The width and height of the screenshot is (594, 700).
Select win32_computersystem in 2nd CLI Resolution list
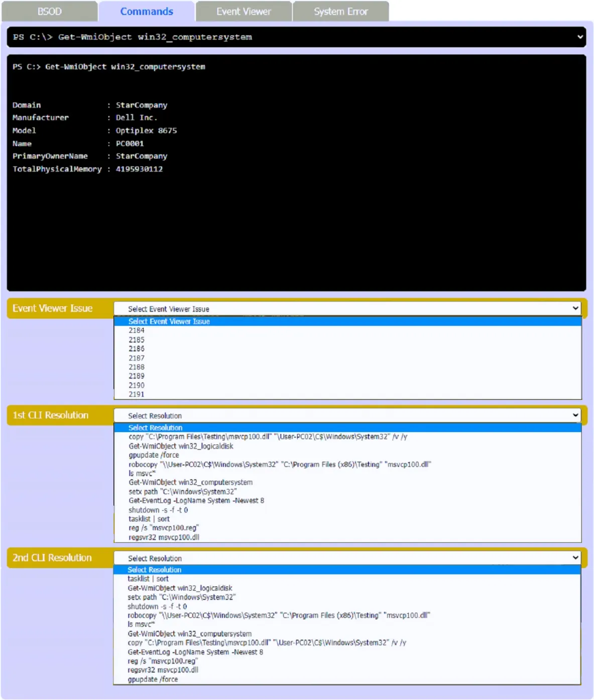[347, 634]
